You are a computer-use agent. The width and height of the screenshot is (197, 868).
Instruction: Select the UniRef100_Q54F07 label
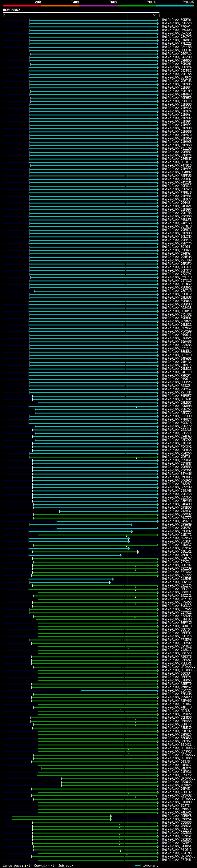click(x=176, y=558)
